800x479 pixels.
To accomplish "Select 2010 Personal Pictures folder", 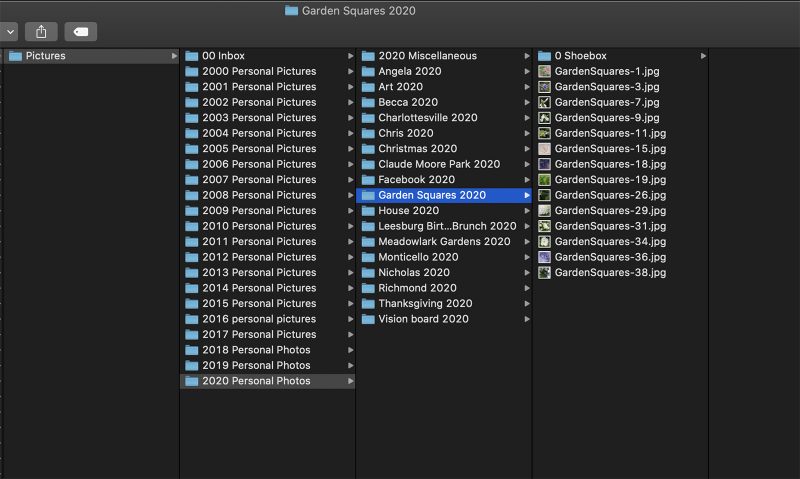I will pyautogui.click(x=268, y=226).
